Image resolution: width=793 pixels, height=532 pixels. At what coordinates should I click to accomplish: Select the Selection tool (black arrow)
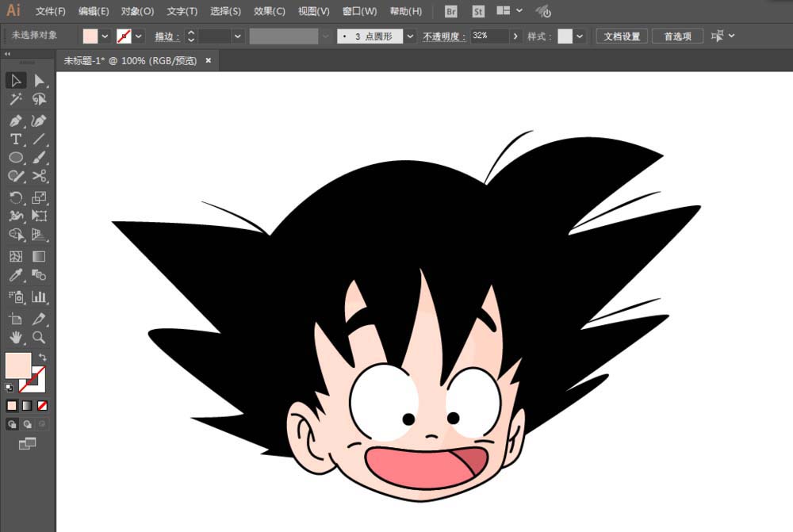coord(16,80)
